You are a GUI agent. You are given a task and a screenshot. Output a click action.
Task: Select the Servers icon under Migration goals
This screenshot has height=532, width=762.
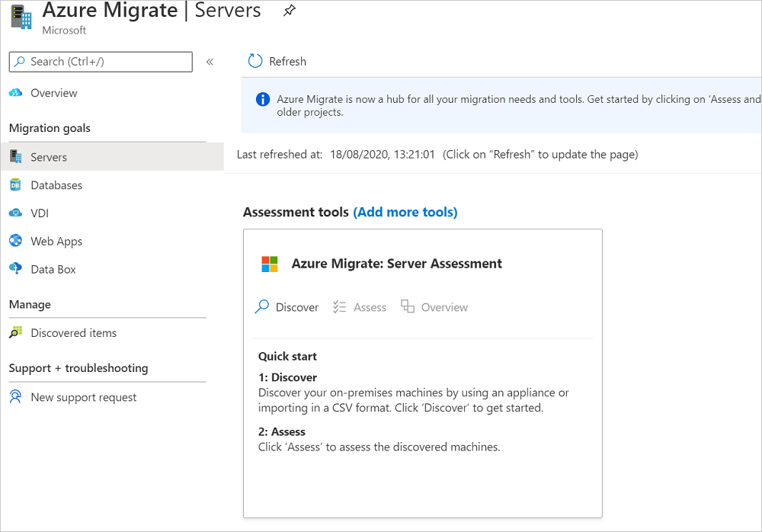pos(16,157)
